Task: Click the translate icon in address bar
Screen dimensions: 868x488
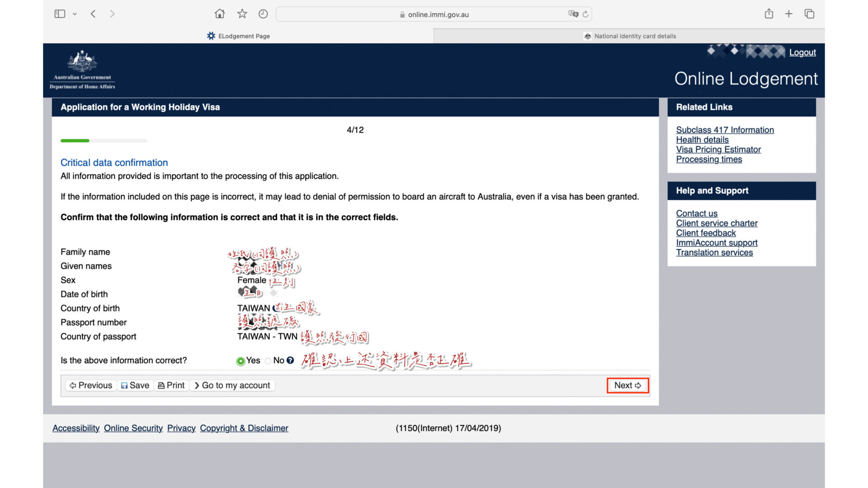Action: click(x=573, y=14)
